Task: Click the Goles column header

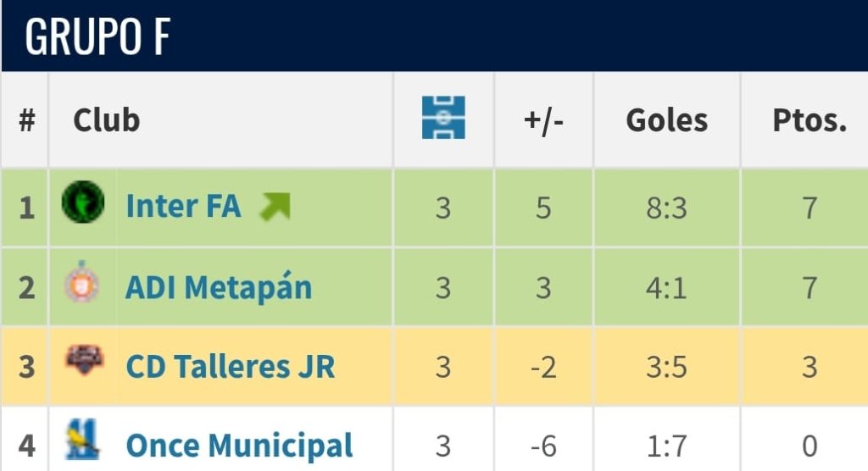Action: point(666,120)
